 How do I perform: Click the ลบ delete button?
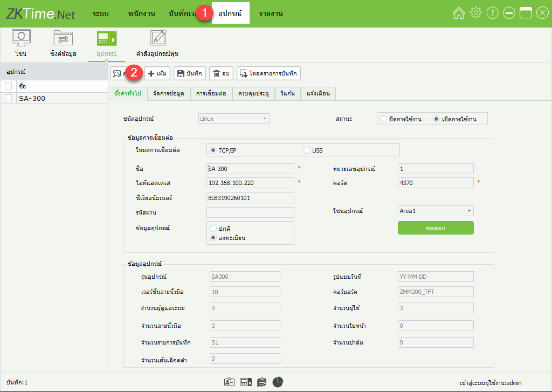tap(221, 73)
